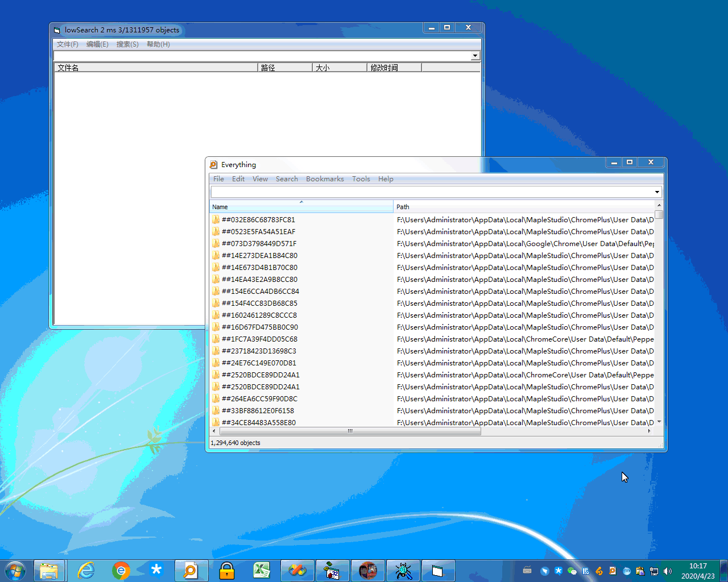Select the ##1602461289C8CCC8 result row

click(x=432, y=315)
